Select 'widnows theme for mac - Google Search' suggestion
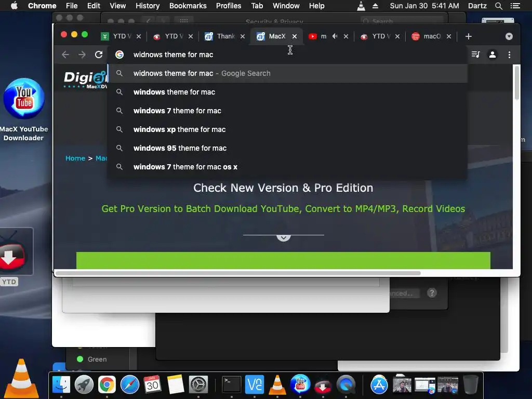The width and height of the screenshot is (532, 399). tap(288, 73)
